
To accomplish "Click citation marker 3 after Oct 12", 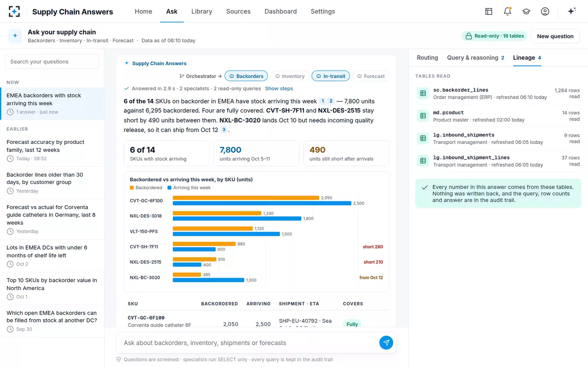I will click(224, 130).
